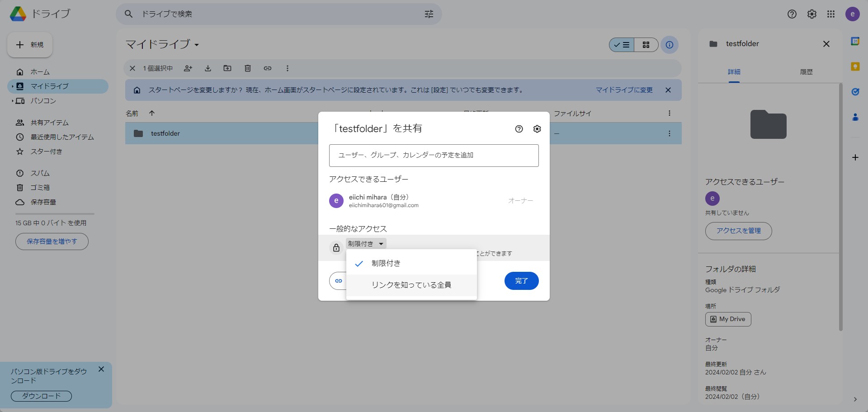The height and width of the screenshot is (412, 868).
Task: Click the 新規 create button
Action: pos(30,45)
